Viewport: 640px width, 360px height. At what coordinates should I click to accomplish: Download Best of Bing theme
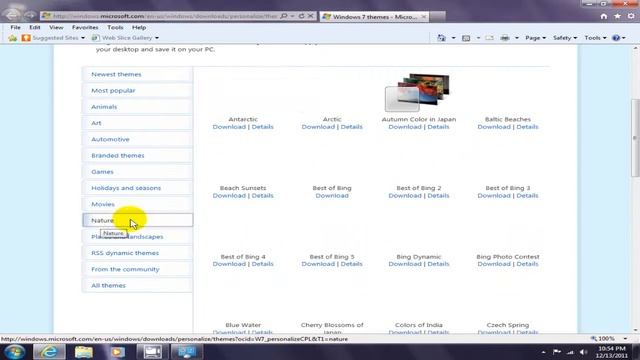(x=332, y=196)
